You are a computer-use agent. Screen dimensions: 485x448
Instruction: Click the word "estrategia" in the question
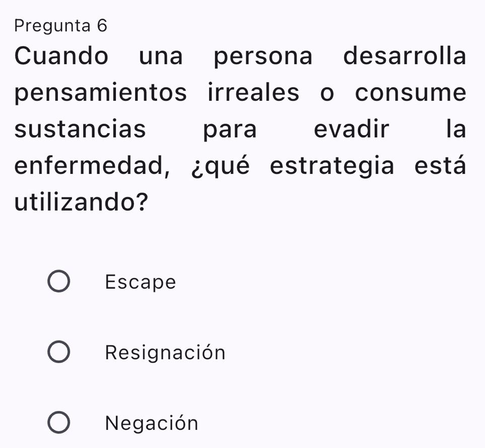pos(332,166)
